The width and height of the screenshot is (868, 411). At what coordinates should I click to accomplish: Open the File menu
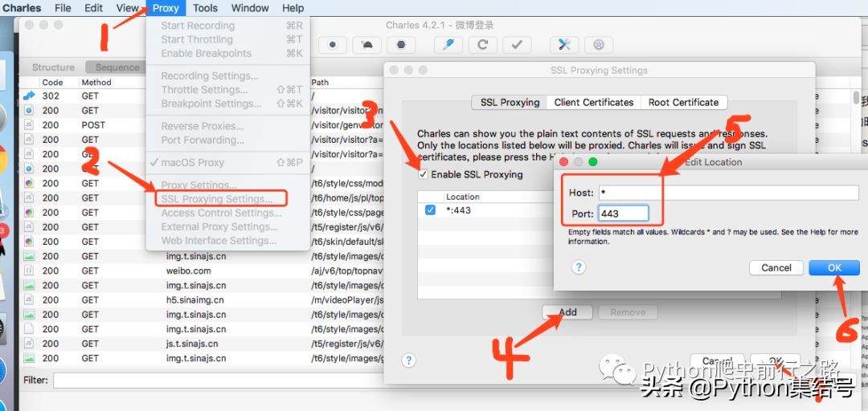click(63, 8)
